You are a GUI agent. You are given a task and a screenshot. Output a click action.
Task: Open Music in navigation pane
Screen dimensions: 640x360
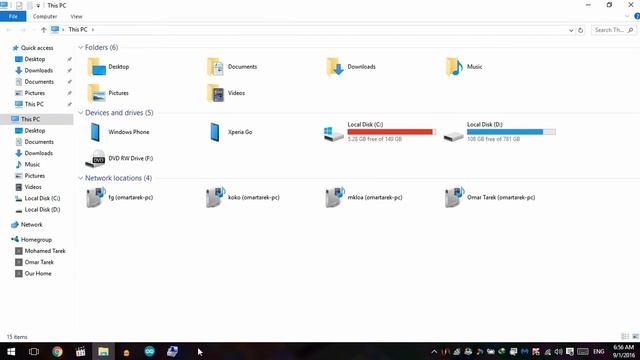point(28,164)
